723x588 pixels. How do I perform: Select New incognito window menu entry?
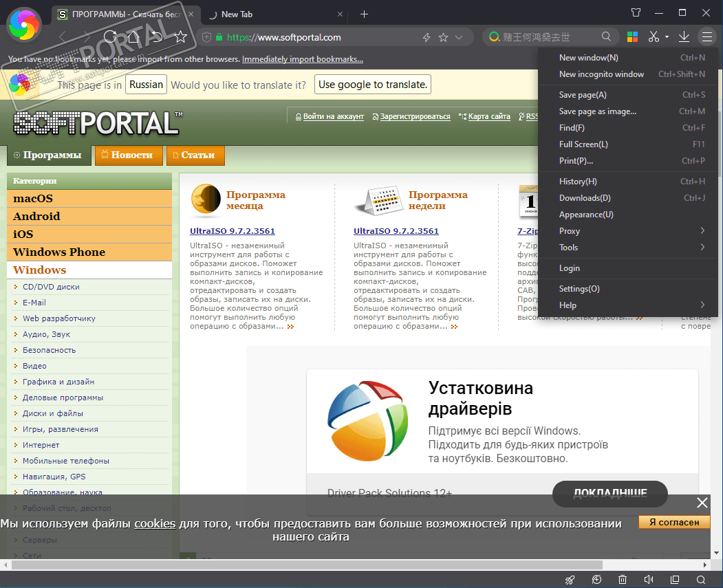627,74
